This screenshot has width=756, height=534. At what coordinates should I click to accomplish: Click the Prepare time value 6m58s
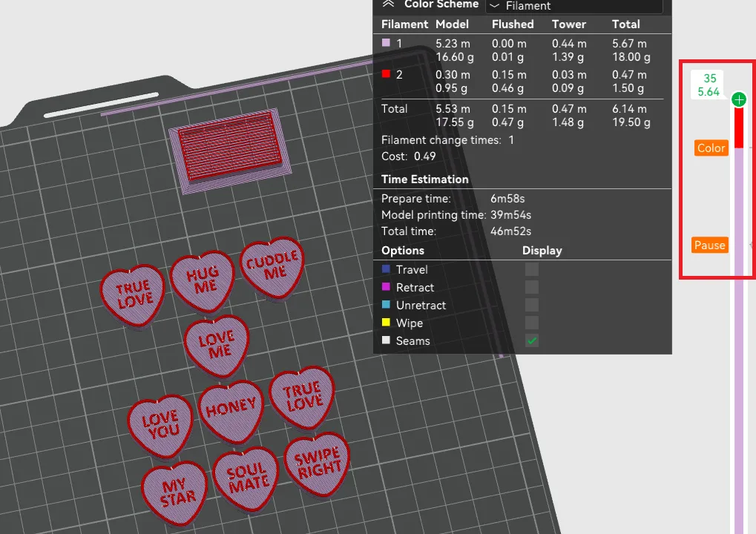507,199
